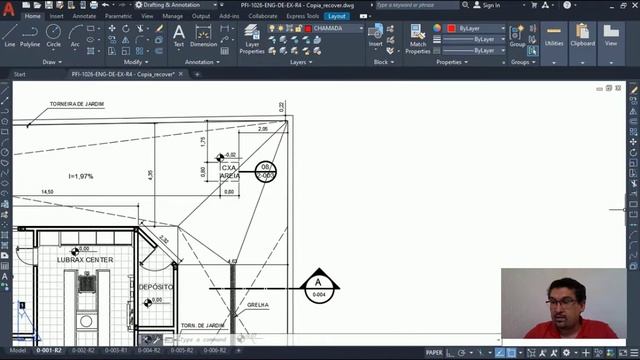Click the red object color swatch
The height and width of the screenshot is (360, 640).
451,28
